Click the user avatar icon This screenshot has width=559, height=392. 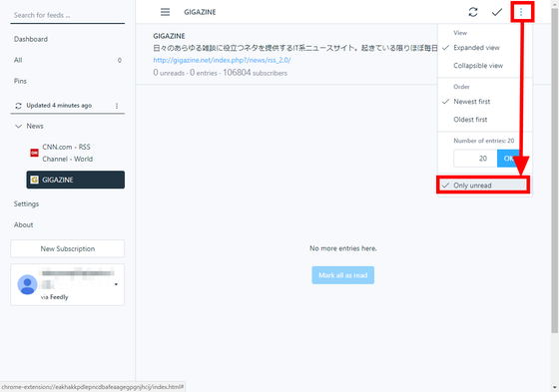(x=27, y=284)
